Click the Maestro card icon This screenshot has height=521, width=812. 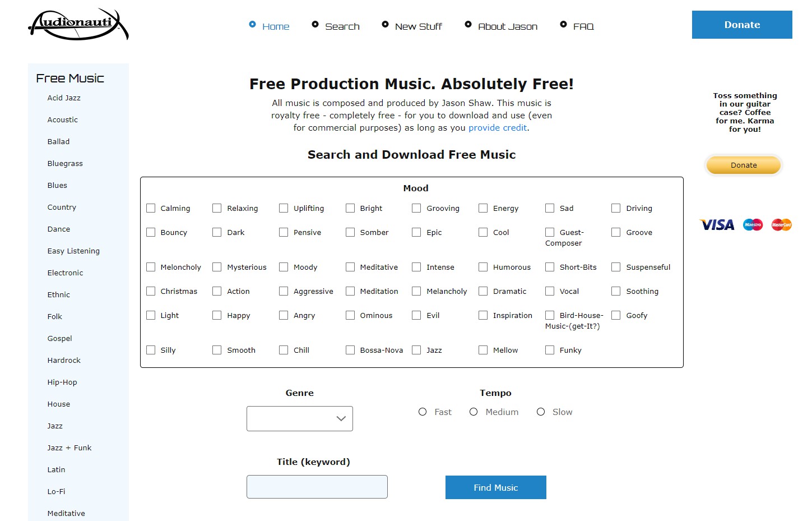(753, 225)
